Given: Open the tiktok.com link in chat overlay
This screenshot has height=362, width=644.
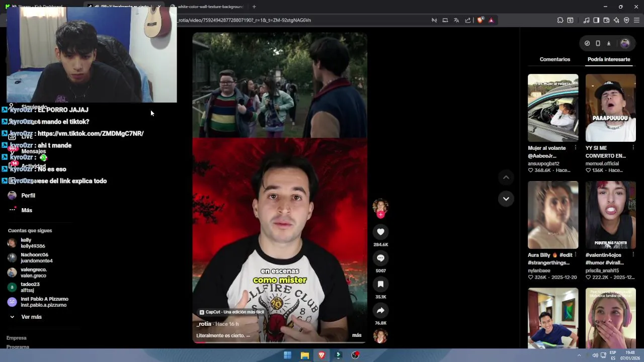Looking at the screenshot, I should [x=91, y=133].
